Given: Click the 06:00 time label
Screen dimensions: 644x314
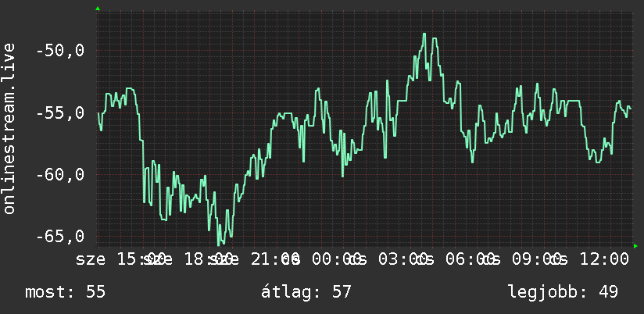Looking at the screenshot, I should pyautogui.click(x=470, y=260).
